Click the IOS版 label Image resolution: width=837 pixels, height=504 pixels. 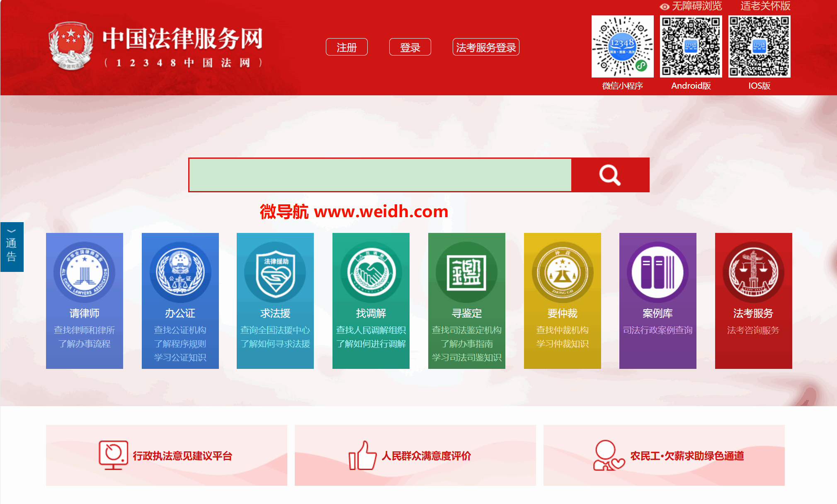(759, 86)
